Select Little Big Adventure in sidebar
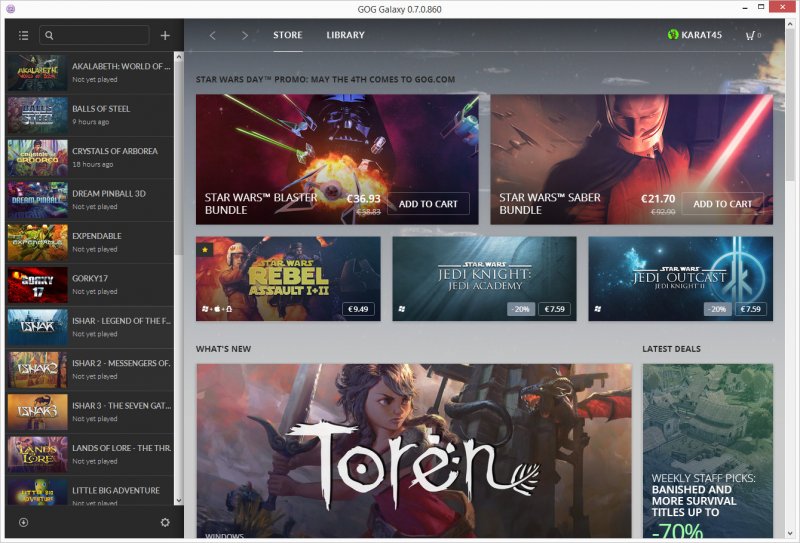Screen dimensions: 800x543 pyautogui.click(x=90, y=491)
